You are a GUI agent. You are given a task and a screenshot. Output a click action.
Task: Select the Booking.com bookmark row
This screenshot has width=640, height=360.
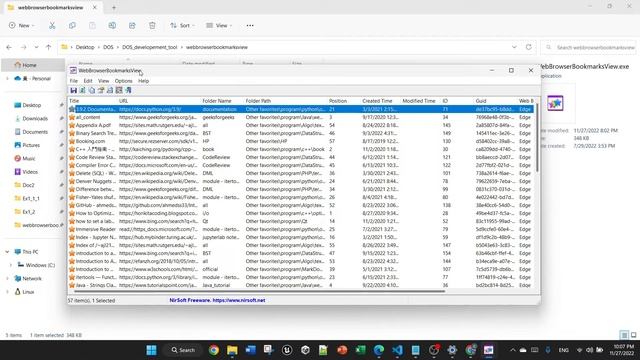(x=300, y=141)
